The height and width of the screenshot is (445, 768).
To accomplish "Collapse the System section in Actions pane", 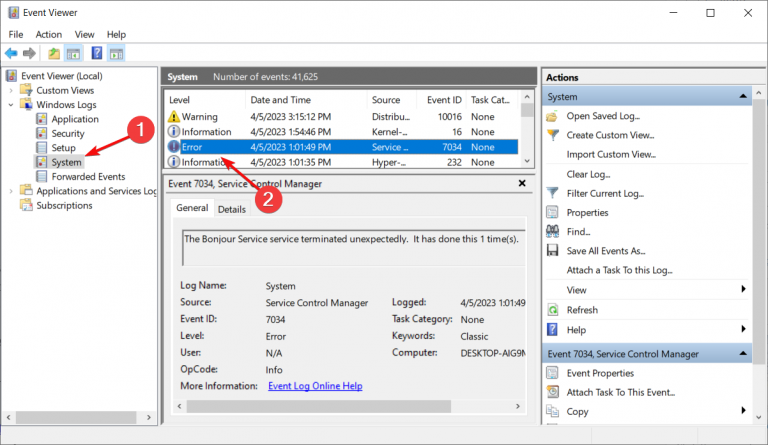I will [743, 97].
